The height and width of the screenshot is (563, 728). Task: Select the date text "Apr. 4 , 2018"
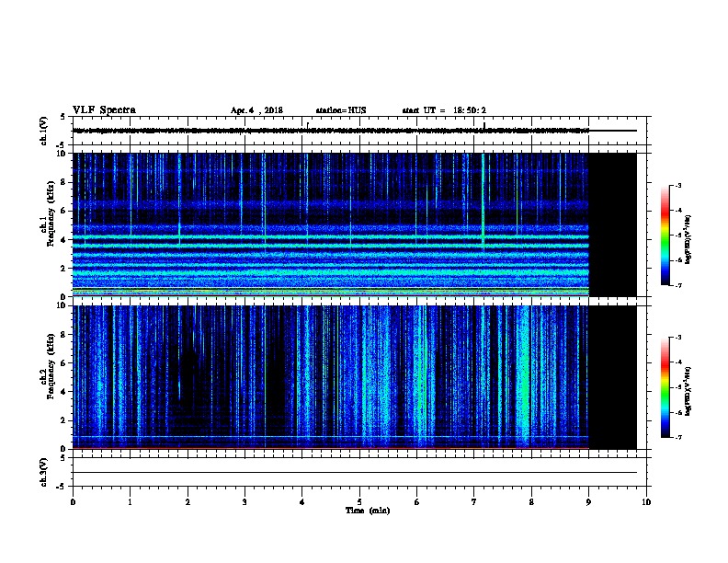256,110
